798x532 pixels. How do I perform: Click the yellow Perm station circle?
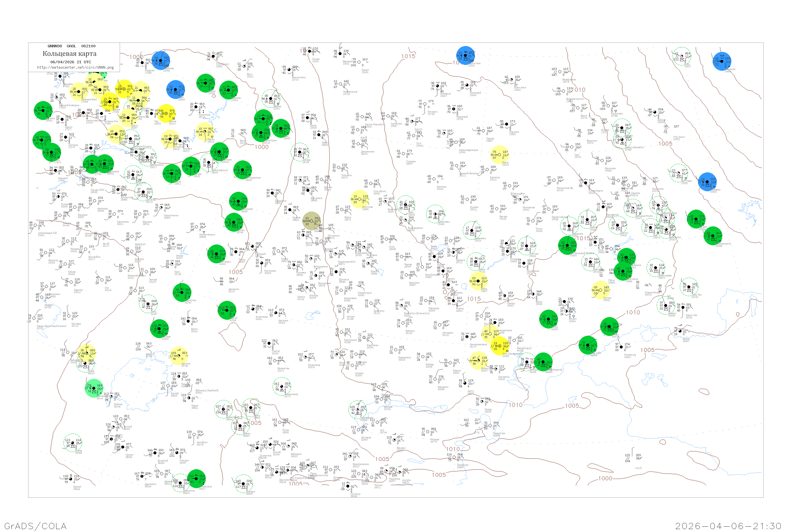[x=205, y=131]
